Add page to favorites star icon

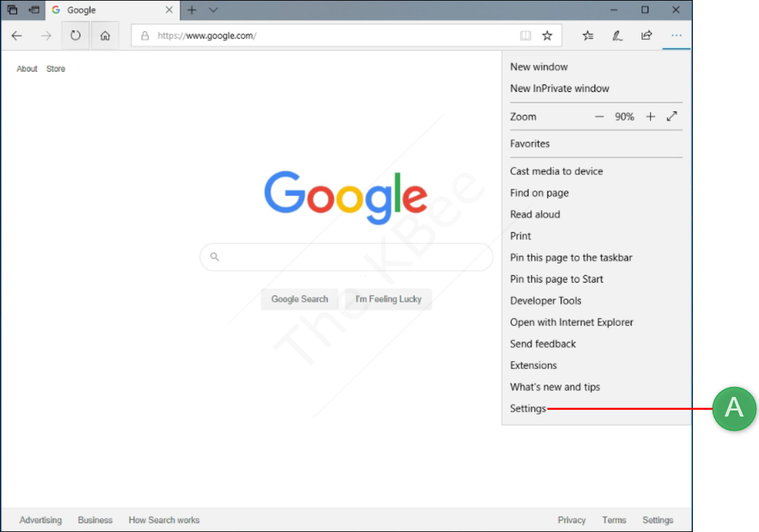(547, 35)
